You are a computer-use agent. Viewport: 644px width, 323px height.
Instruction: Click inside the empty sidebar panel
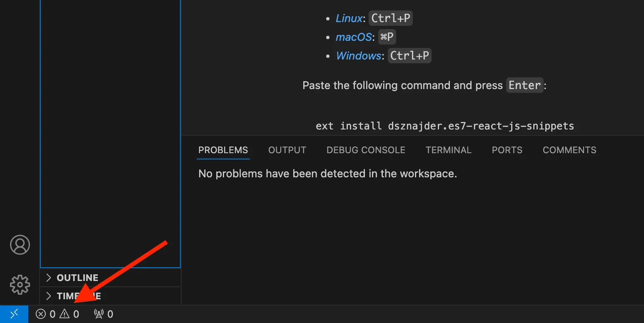pos(110,133)
